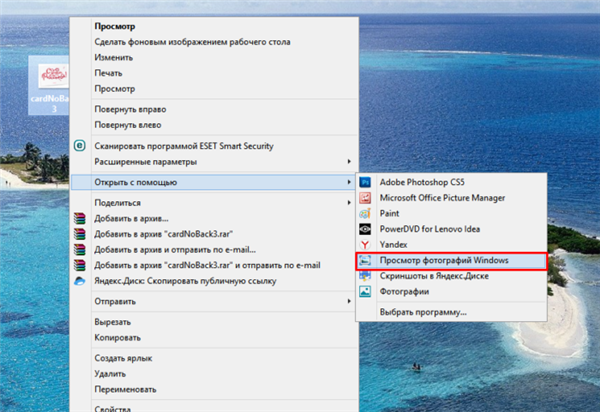Click the non-bold 'Просмотр' entry under Печать

coord(115,89)
